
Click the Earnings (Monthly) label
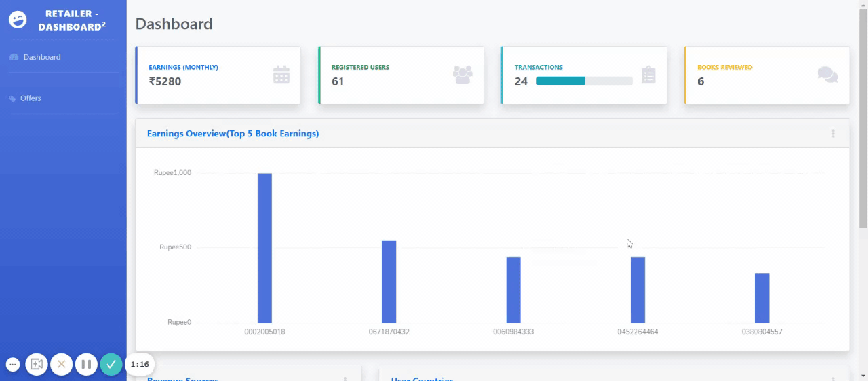coord(183,68)
